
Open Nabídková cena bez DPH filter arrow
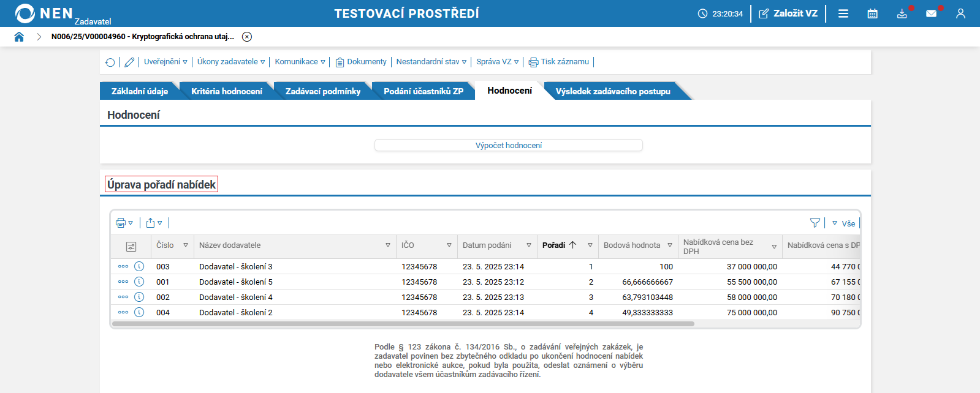774,247
